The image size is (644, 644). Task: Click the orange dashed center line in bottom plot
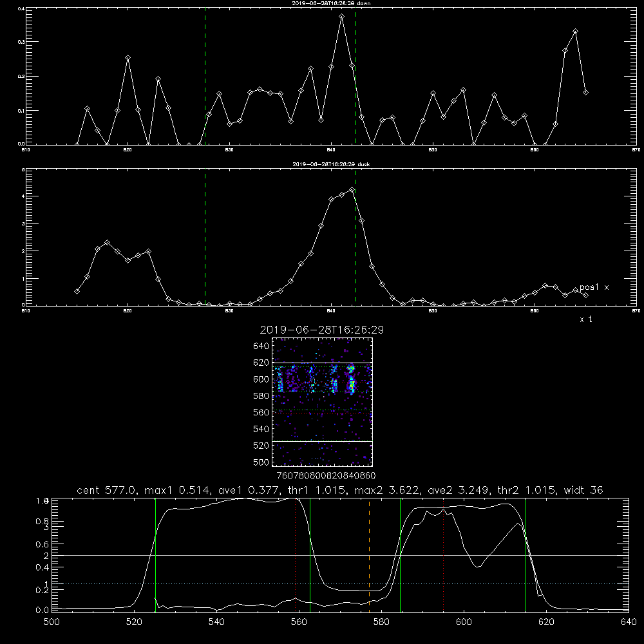[369, 555]
